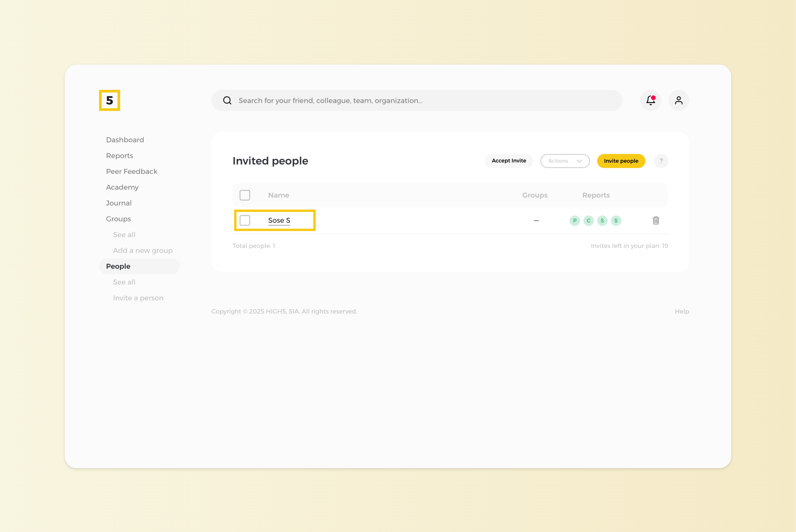Viewport: 796px width, 532px height.
Task: Click the search magnifier icon
Action: pyautogui.click(x=227, y=100)
